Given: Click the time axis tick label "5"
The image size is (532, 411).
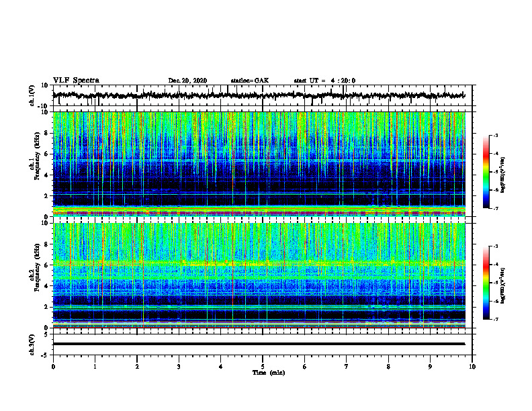Looking at the screenshot, I should pyautogui.click(x=263, y=367).
